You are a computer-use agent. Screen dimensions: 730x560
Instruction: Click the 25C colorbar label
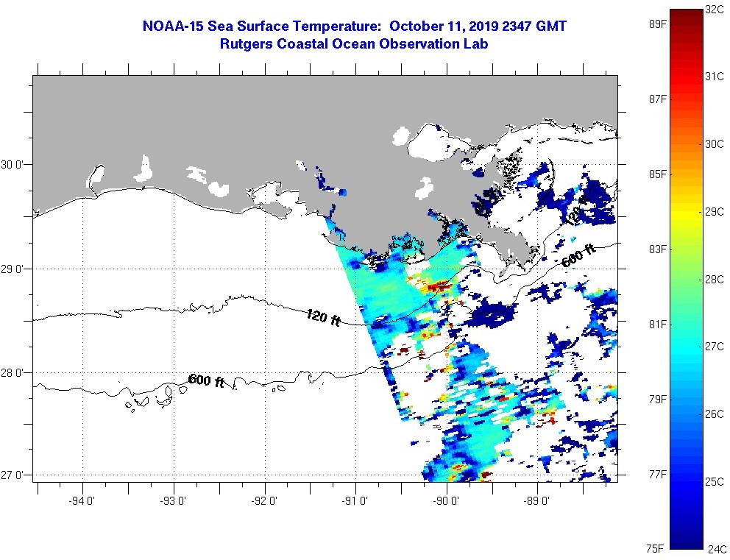[x=714, y=482]
